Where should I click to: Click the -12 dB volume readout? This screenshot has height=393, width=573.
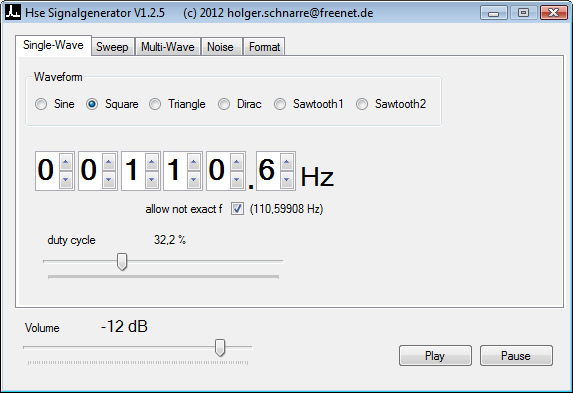[x=124, y=326]
